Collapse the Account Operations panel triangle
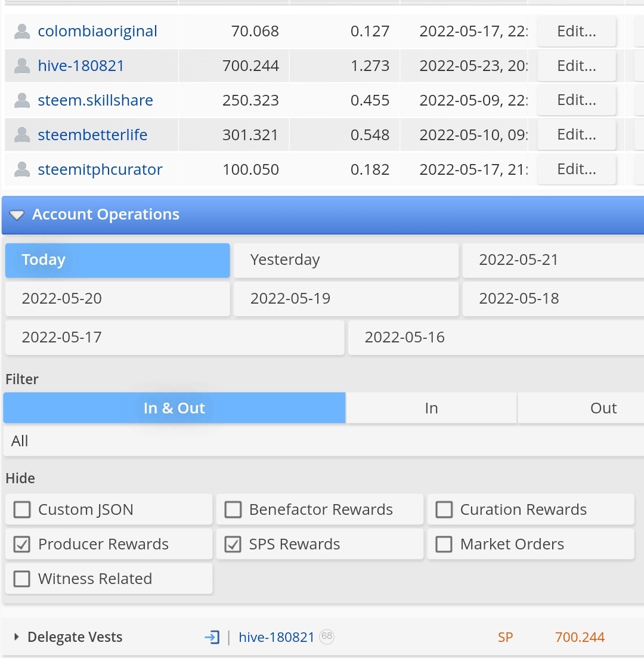 pos(17,215)
